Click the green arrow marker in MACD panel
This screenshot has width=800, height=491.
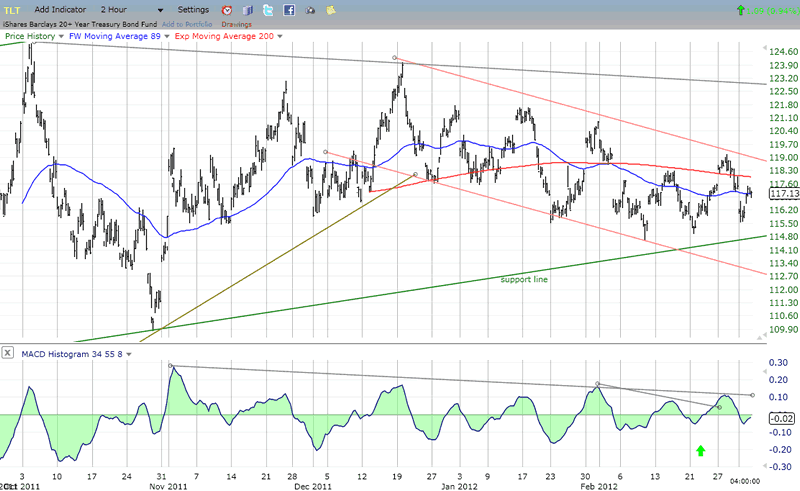click(701, 451)
